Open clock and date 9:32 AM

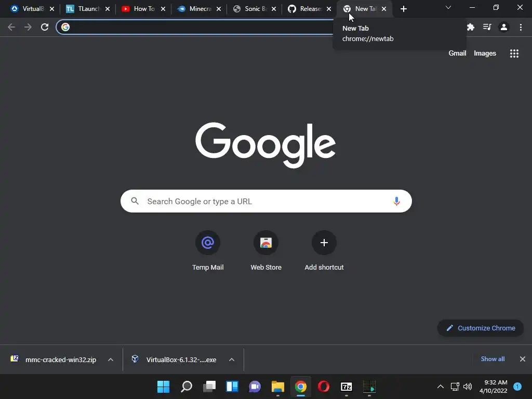494,387
